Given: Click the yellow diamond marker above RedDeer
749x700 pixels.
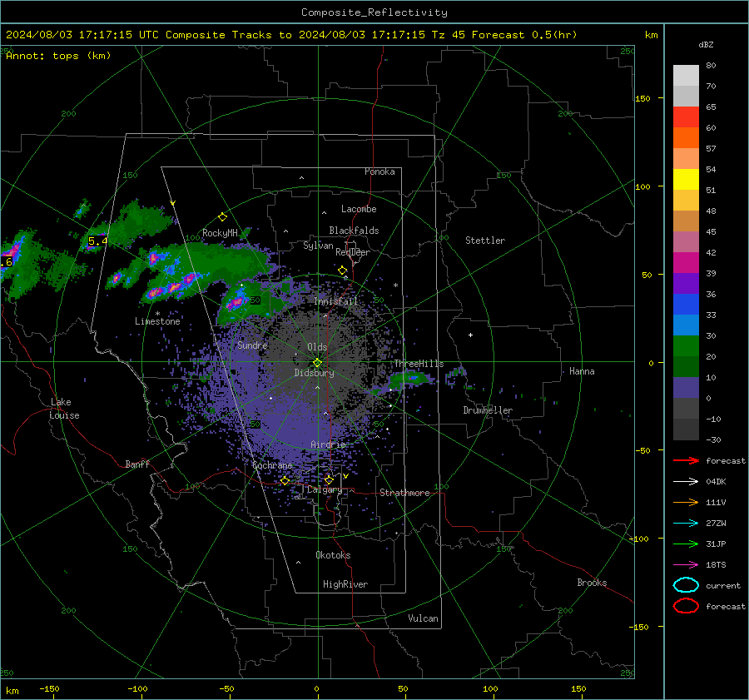Looking at the screenshot, I should point(342,271).
